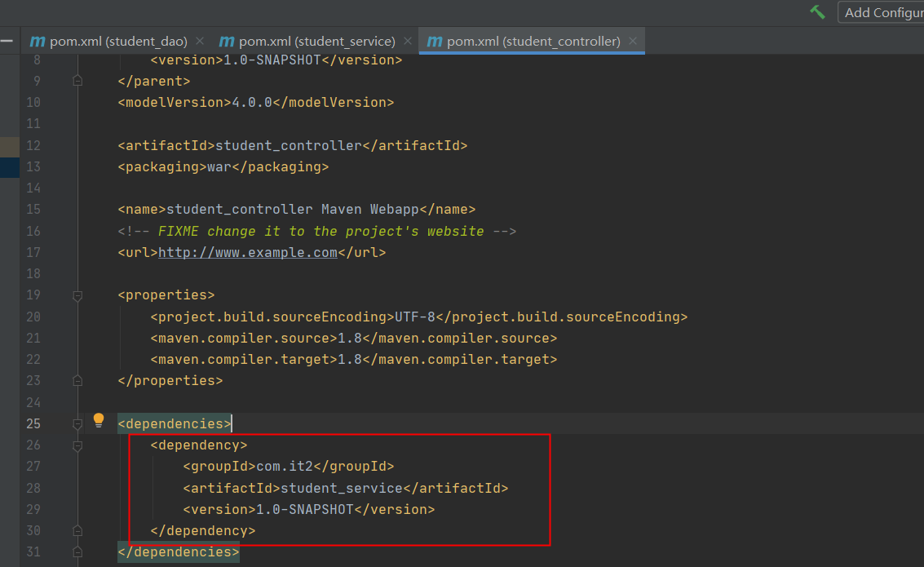Close the pom.xml (student_controller) tab

633,42
